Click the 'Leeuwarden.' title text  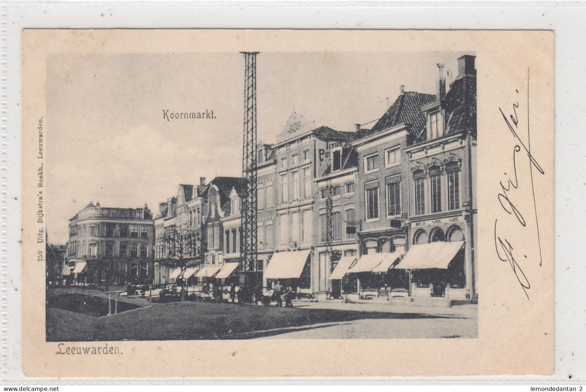coord(89,349)
